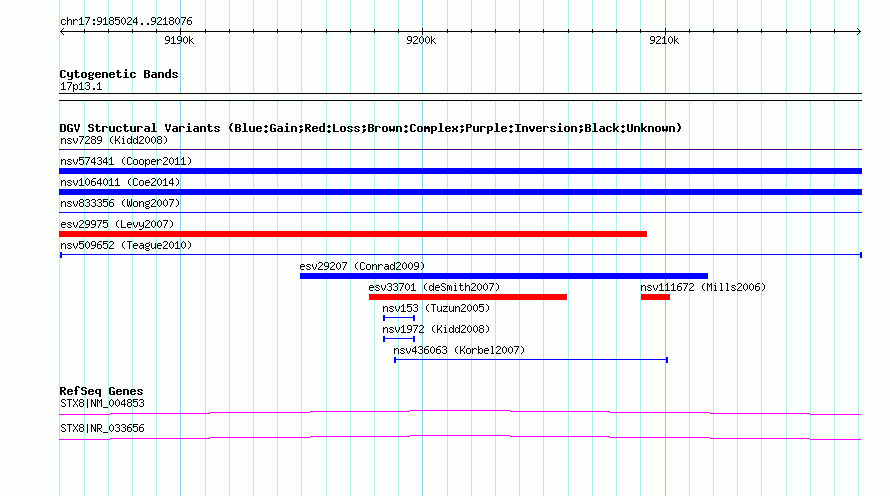
Task: Open the esv29207 (Conrad2009) label
Action: point(362,266)
